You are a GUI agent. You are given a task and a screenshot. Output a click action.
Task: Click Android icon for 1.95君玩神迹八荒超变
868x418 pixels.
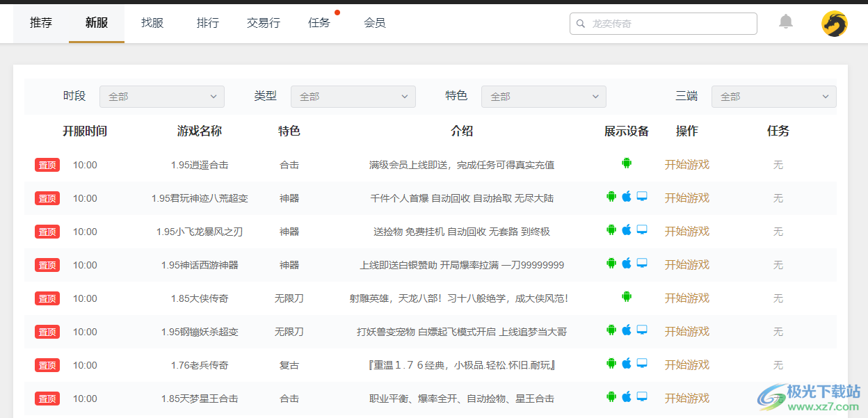(611, 197)
